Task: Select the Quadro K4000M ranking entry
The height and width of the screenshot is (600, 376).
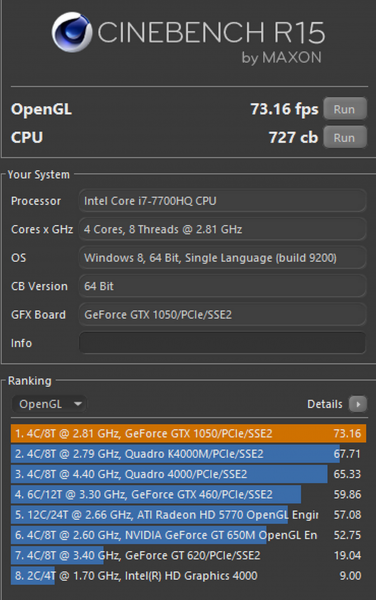Action: tap(188, 454)
